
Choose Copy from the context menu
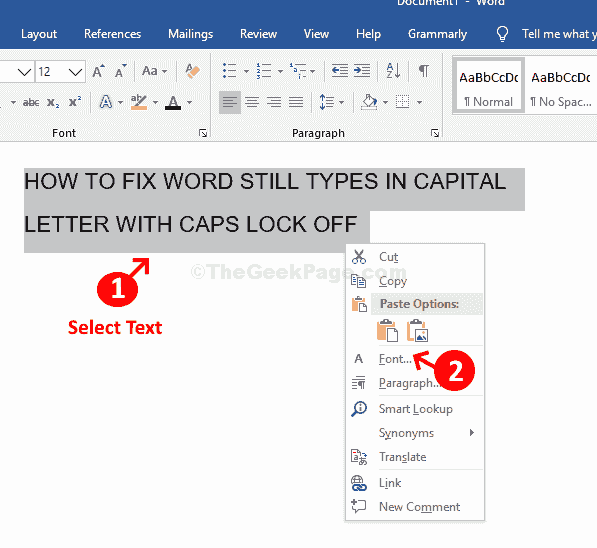415,281
